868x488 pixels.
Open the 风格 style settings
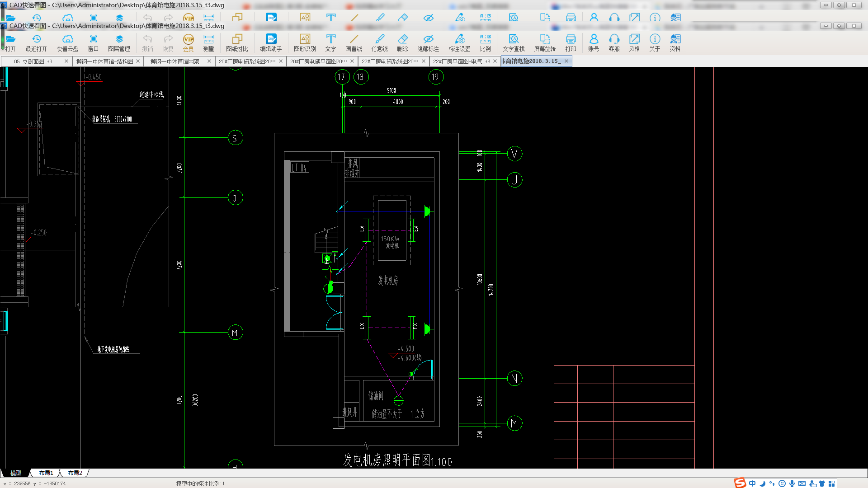pos(634,43)
